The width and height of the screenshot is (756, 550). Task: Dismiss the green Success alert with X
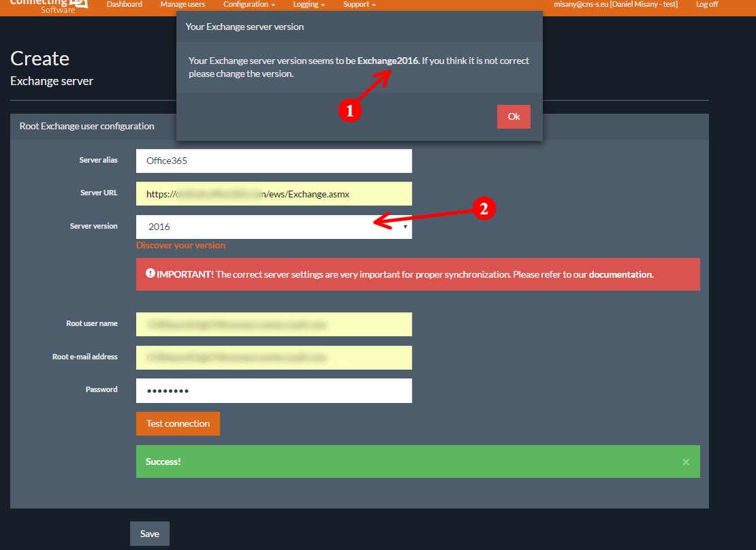pyautogui.click(x=686, y=462)
